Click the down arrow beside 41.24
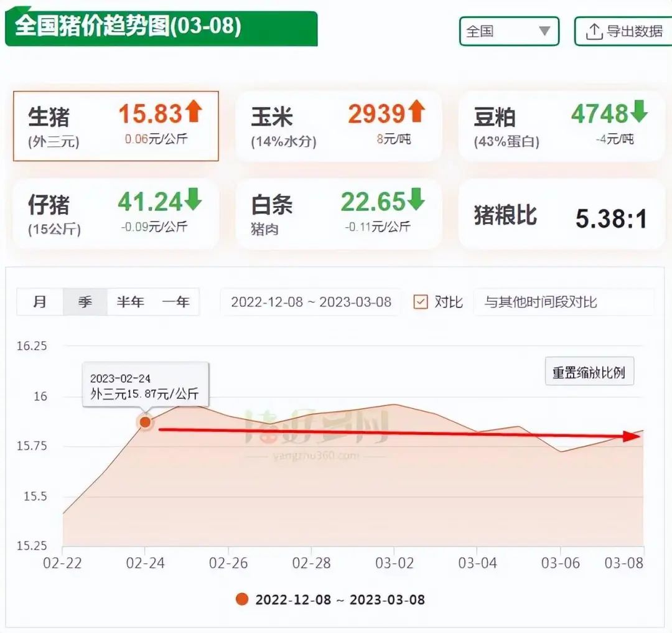 pos(194,199)
